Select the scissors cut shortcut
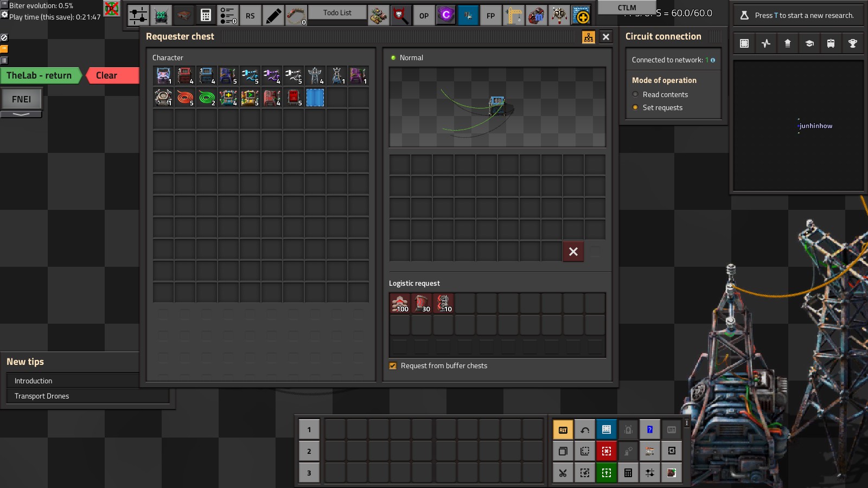The width and height of the screenshot is (868, 488). 563,473
